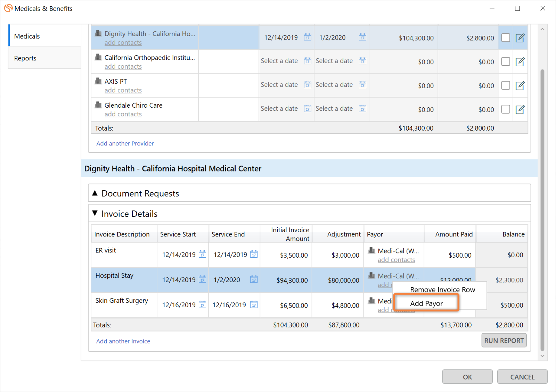Click building icon beside Glendale Chiro Care

coord(98,105)
